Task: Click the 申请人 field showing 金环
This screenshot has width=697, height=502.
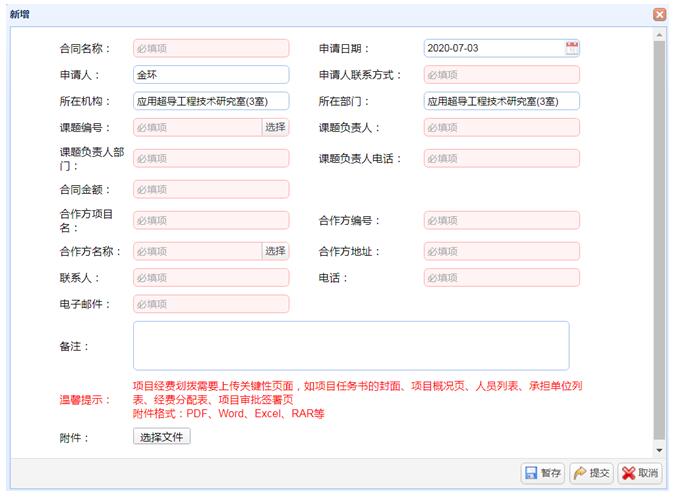Action: [x=211, y=74]
